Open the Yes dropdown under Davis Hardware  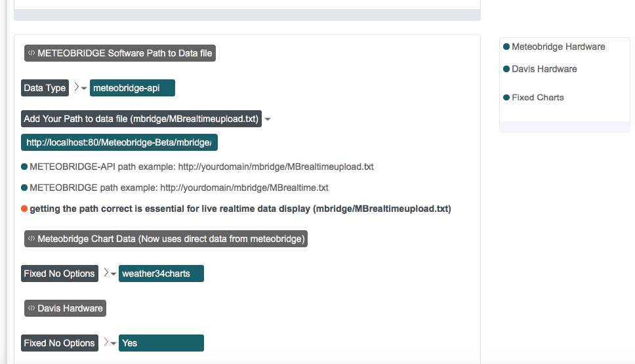pos(161,343)
